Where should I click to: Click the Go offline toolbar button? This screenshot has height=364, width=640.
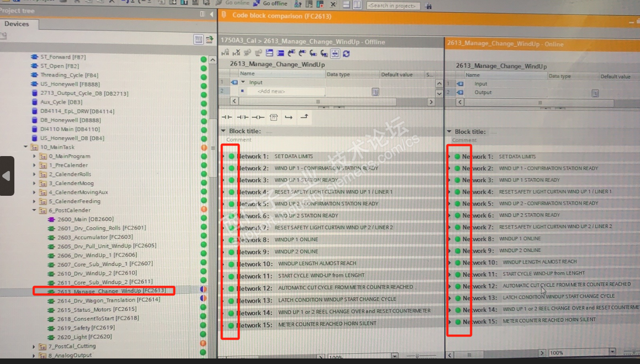(x=270, y=4)
